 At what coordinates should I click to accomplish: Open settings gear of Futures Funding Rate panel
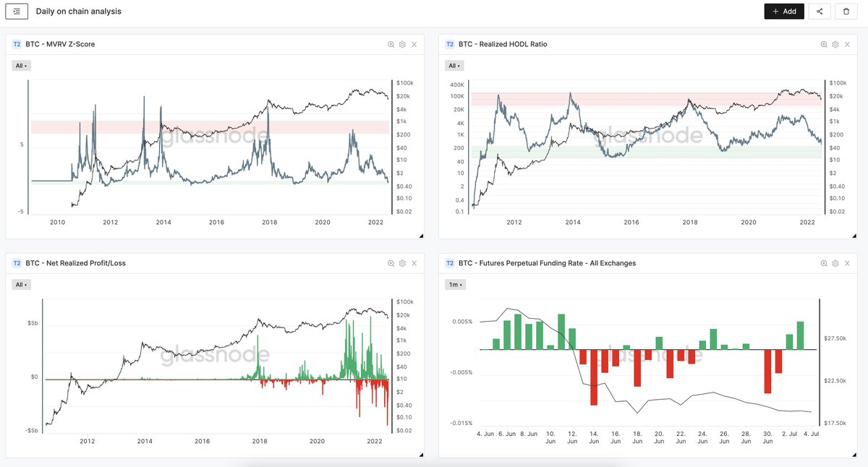pos(835,263)
